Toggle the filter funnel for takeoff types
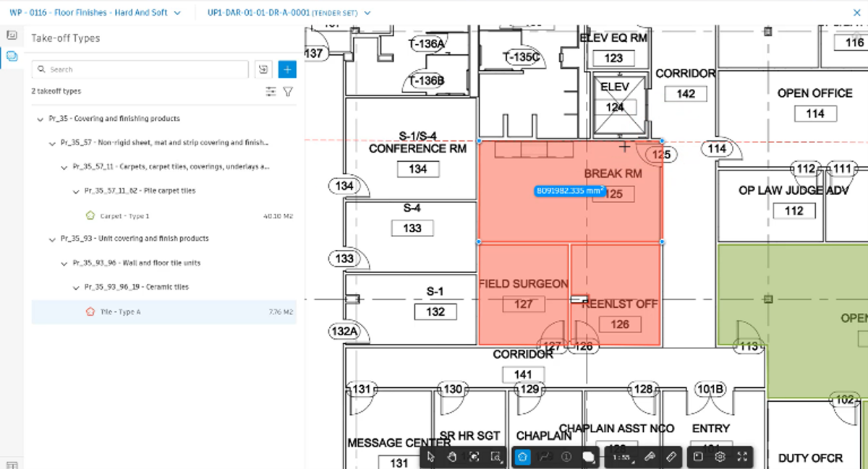The width and height of the screenshot is (868, 469). point(288,92)
